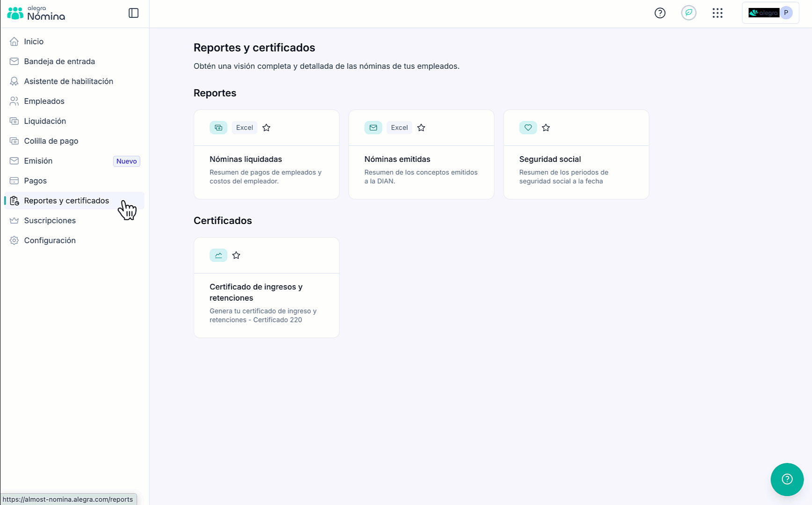Click the Asistente de habilitación rocket icon
The width and height of the screenshot is (812, 505).
[x=14, y=81]
